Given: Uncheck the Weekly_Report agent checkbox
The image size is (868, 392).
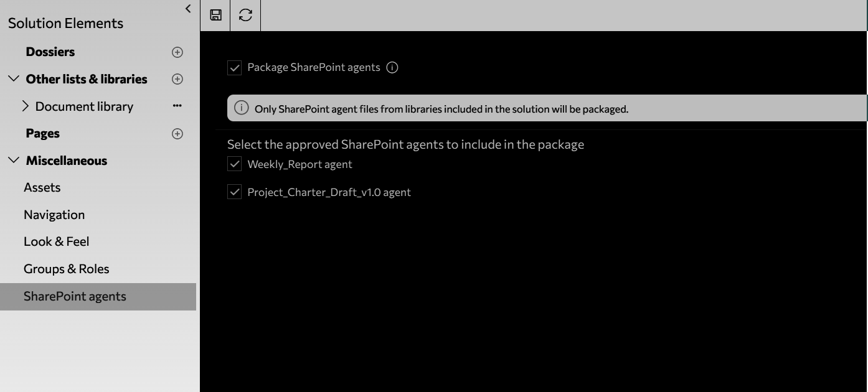Looking at the screenshot, I should click(234, 164).
